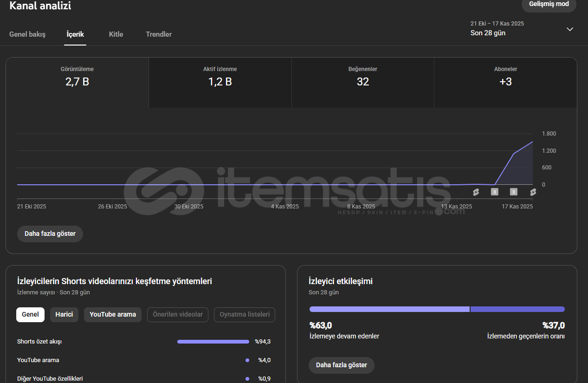Select the Genel filter chip
This screenshot has width=588, height=383.
[x=31, y=314]
